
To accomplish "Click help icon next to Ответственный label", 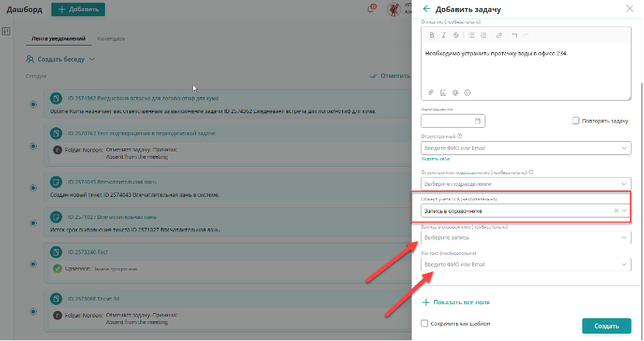I will point(460,136).
